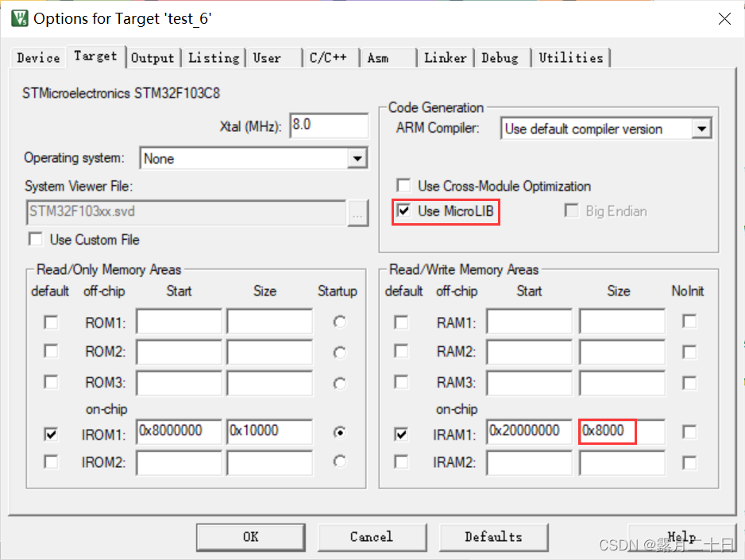
Task: Select the Target tab
Action: point(95,56)
